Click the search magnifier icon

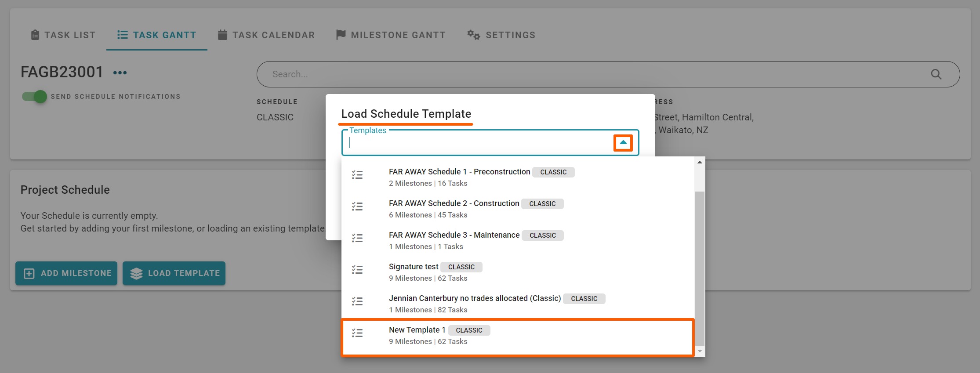coord(936,75)
